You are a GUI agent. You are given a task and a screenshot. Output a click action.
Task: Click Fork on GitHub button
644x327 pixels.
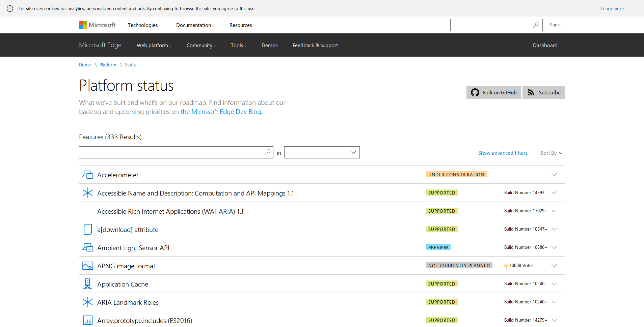[494, 92]
